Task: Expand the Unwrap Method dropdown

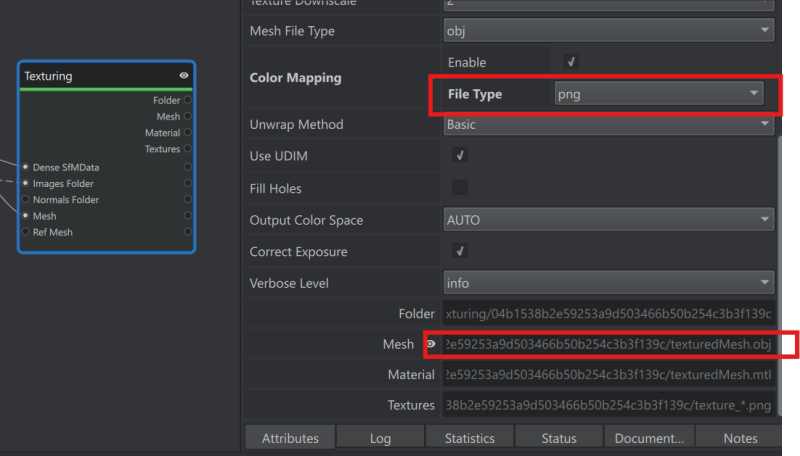Action: click(609, 124)
